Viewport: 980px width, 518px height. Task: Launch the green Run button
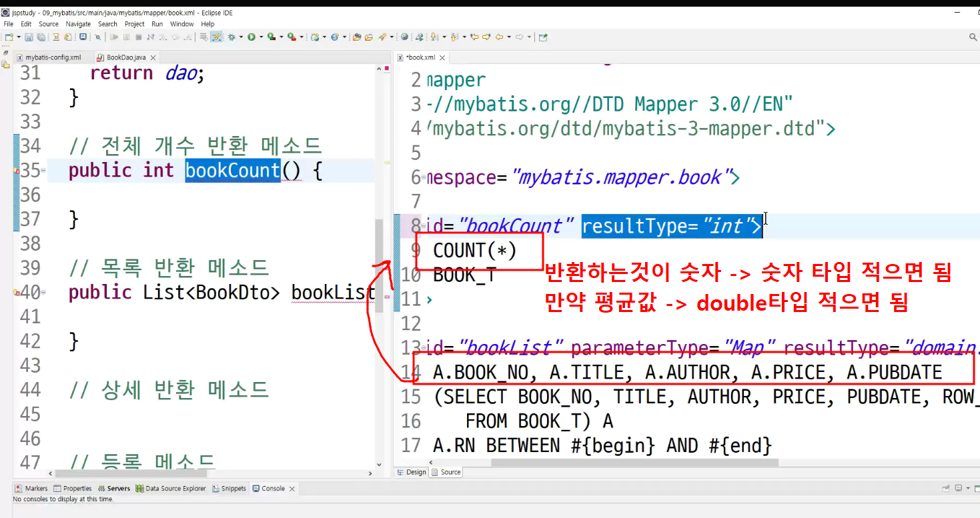252,37
